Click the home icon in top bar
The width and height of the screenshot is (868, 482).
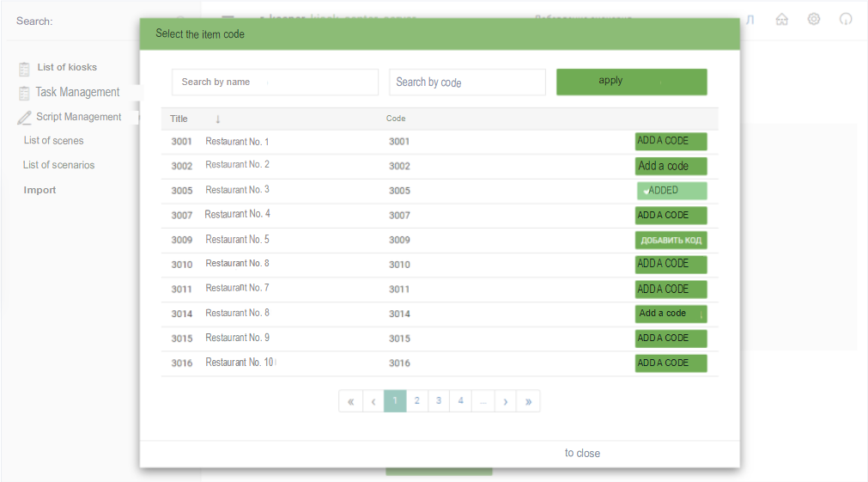[781, 19]
